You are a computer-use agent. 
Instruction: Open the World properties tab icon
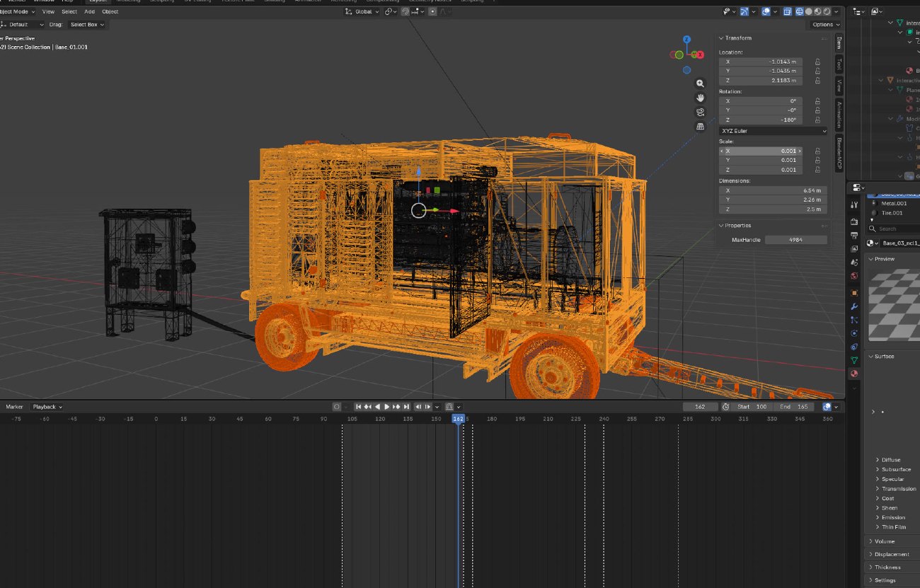click(854, 276)
